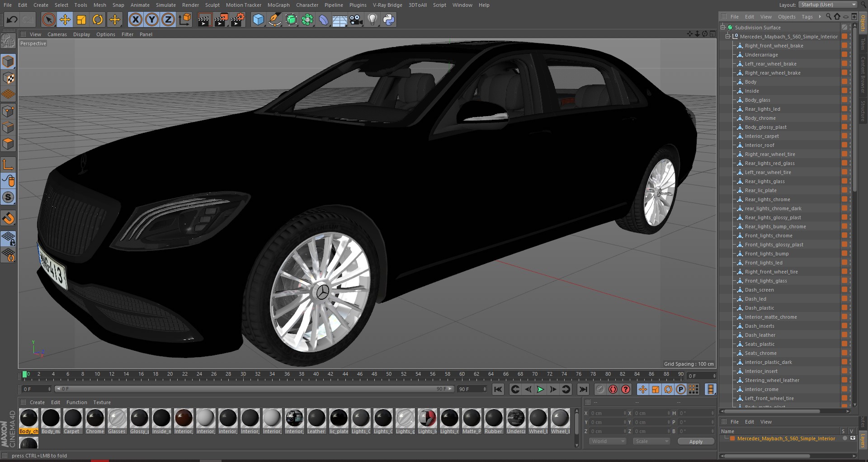Go to end of animation

(x=583, y=389)
